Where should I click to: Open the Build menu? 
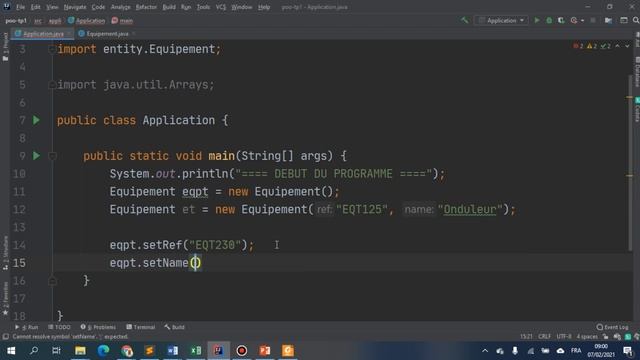point(169,7)
